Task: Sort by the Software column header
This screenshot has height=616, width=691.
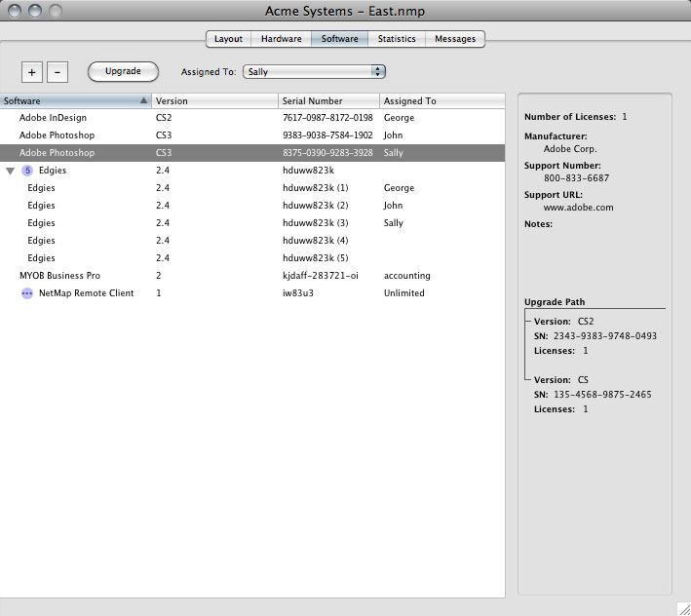Action: coord(75,101)
